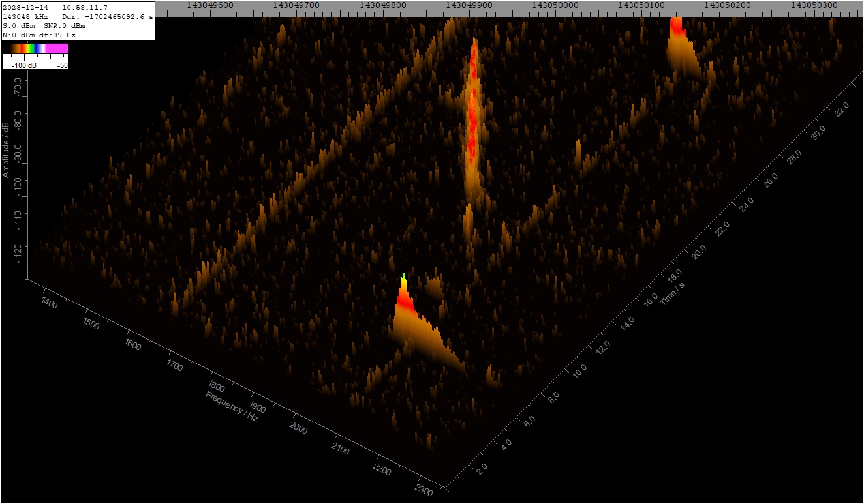
Task: Click the 2200 frequency axis label
Action: 382,469
